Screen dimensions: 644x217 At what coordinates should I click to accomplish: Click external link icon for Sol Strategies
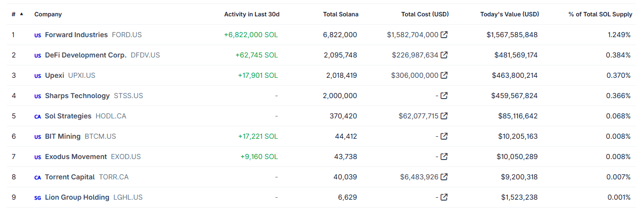tap(444, 116)
